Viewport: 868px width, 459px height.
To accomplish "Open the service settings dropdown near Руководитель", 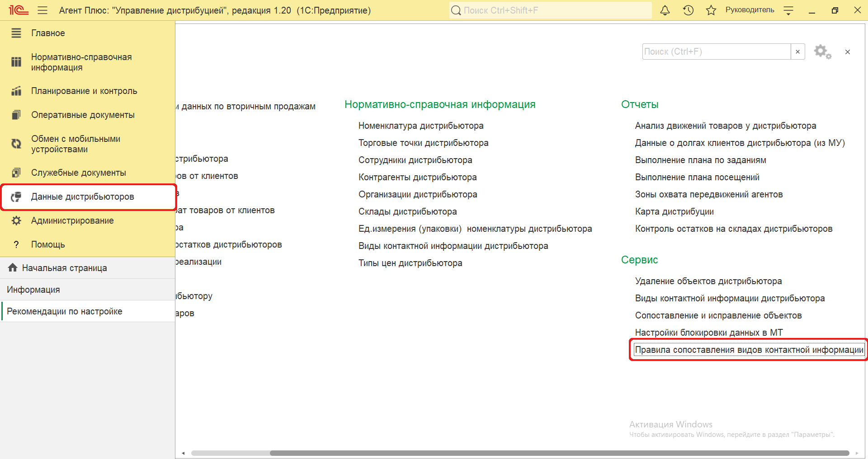I will tap(788, 10).
